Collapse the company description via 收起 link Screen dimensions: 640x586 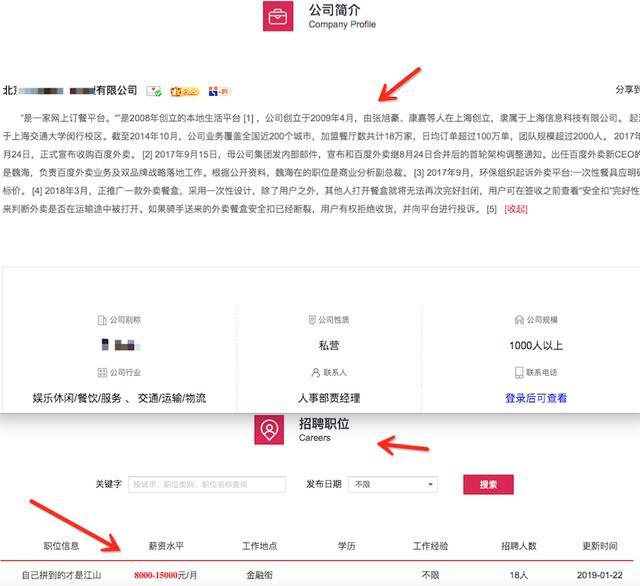pyautogui.click(x=516, y=209)
